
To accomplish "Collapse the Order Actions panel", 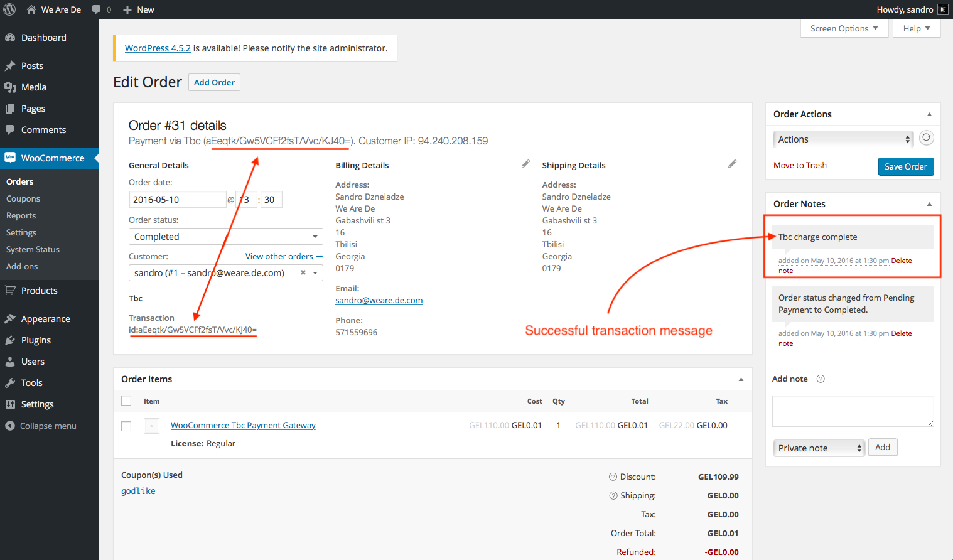I will point(929,114).
